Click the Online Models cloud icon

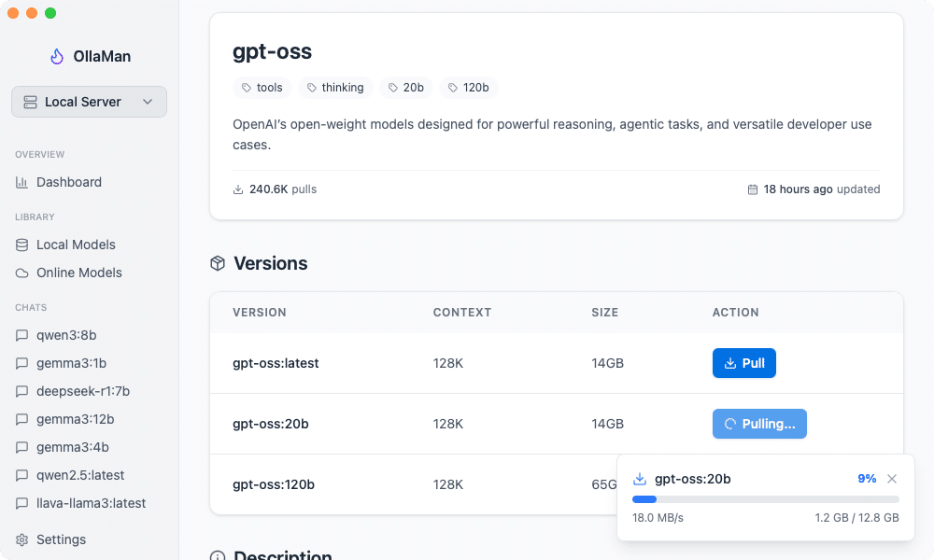(x=22, y=273)
